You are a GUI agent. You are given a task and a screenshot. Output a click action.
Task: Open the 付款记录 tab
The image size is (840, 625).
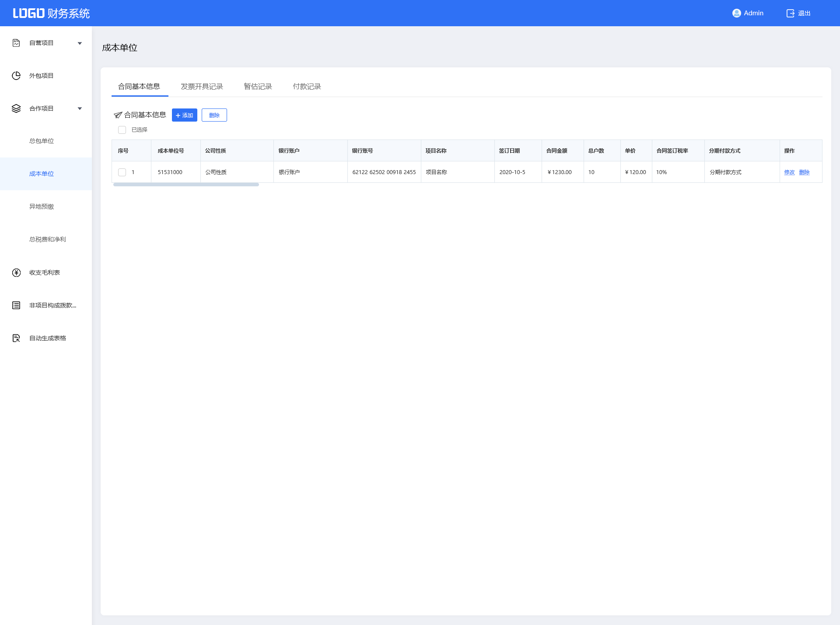click(x=307, y=87)
